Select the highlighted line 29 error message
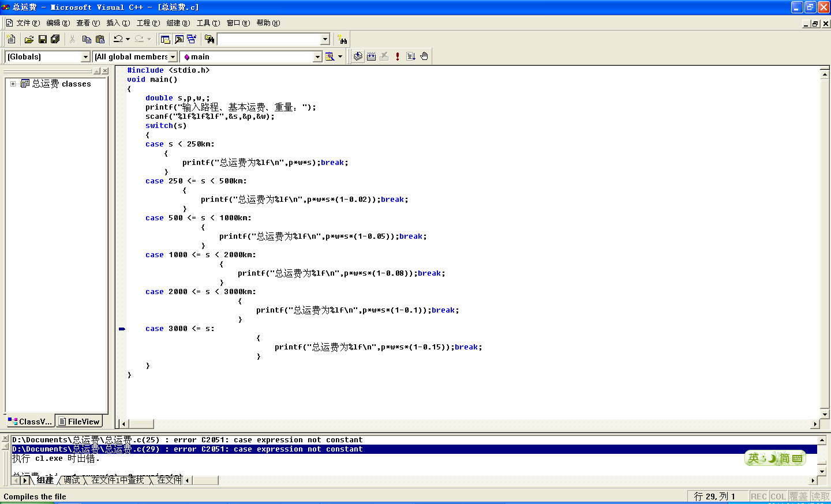The width and height of the screenshot is (831, 504). [x=414, y=449]
